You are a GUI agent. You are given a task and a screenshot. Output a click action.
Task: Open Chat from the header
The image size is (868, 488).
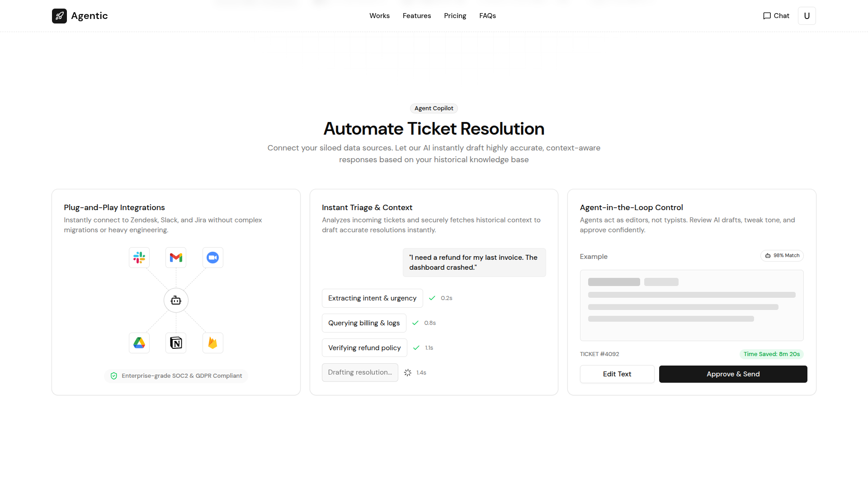[x=776, y=16]
